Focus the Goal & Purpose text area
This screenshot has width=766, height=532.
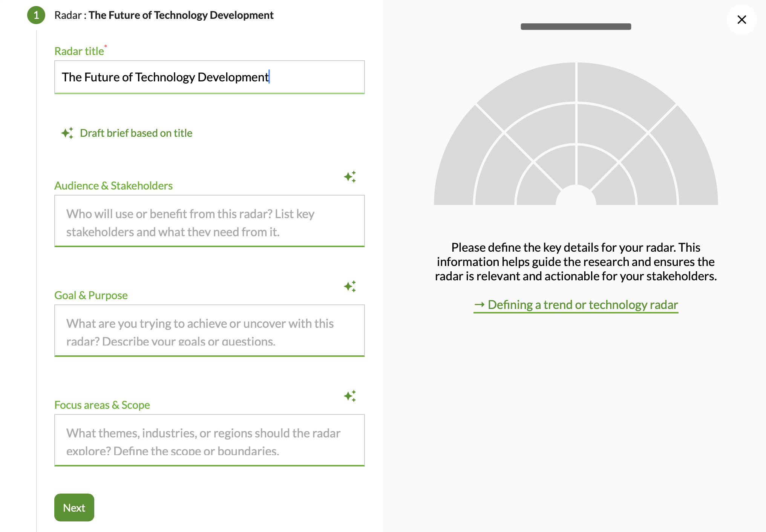pyautogui.click(x=209, y=331)
